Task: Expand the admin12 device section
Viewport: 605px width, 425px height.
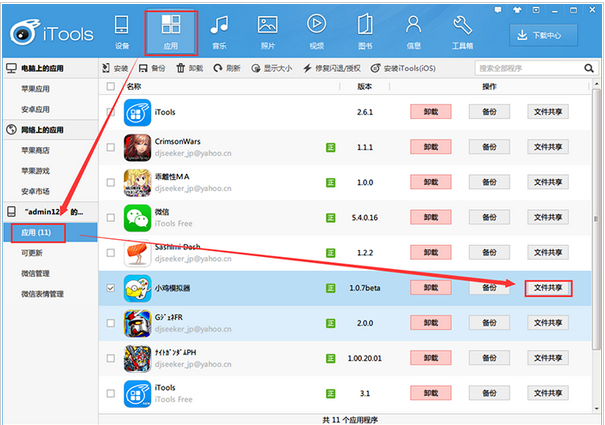Action: [x=50, y=212]
